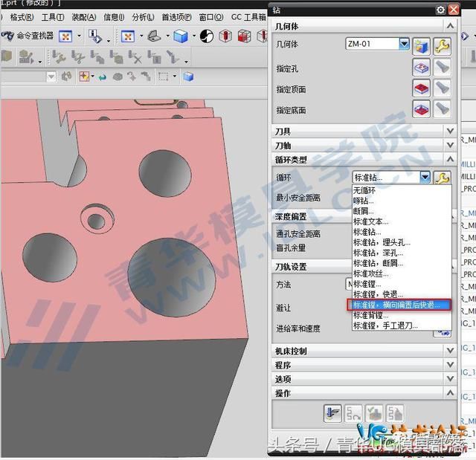Click the generate toolpath icon
The width and height of the screenshot is (476, 460).
(x=332, y=414)
